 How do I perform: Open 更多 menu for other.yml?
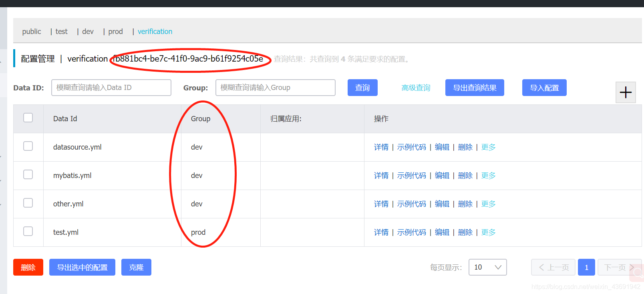489,204
